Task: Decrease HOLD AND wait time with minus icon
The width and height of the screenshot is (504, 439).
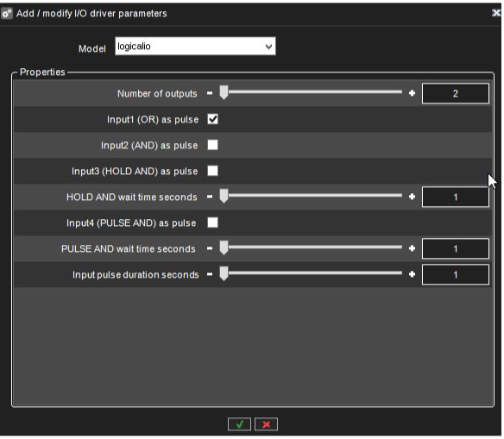Action: (210, 197)
